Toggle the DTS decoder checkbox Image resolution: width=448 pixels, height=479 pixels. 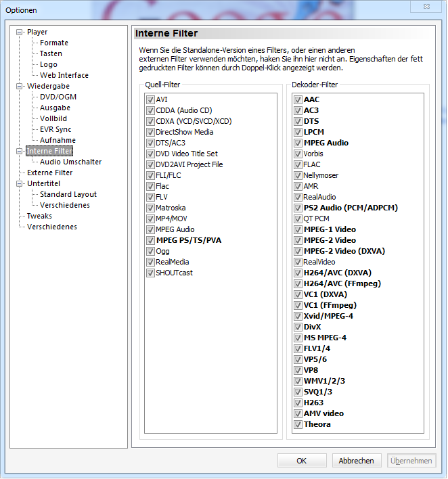click(298, 121)
